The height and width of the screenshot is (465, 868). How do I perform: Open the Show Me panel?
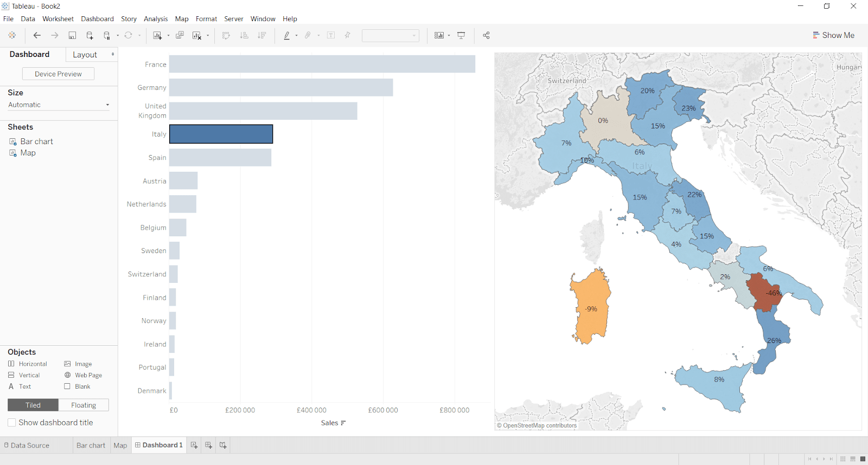(833, 35)
